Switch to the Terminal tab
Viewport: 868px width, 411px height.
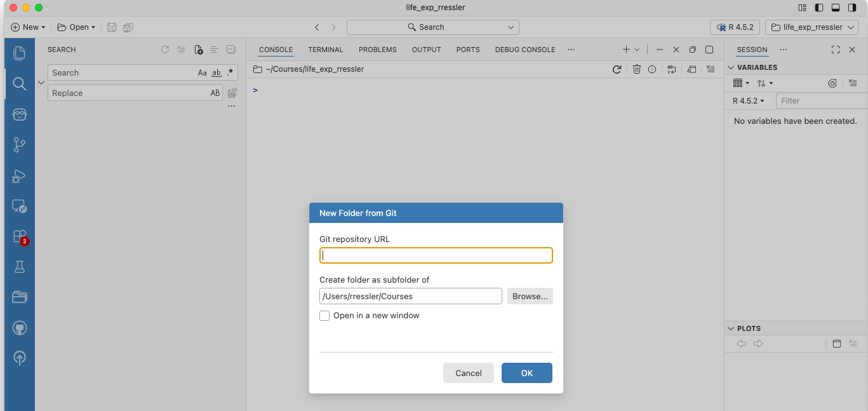pos(326,50)
